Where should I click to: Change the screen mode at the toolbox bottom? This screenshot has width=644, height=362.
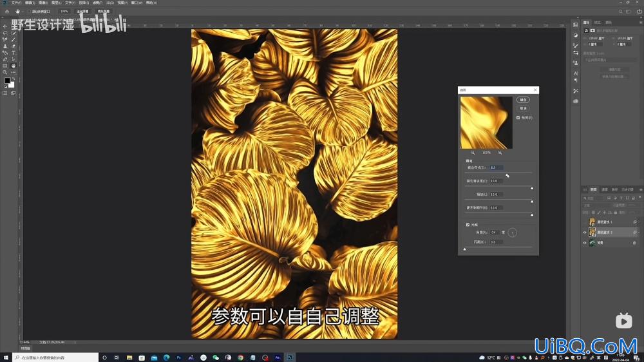13,93
